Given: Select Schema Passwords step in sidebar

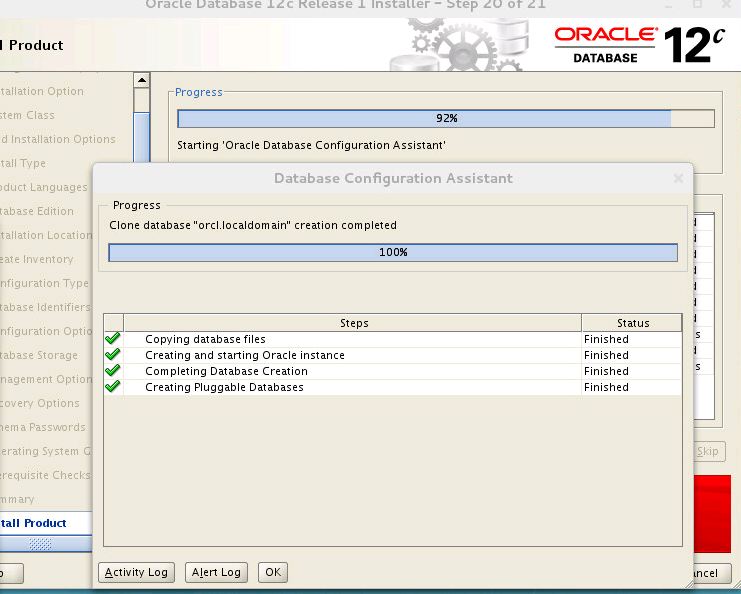Looking at the screenshot, I should pos(43,428).
